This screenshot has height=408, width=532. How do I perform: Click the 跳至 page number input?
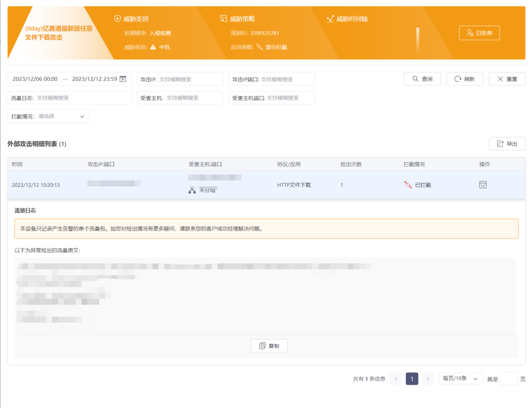point(509,378)
